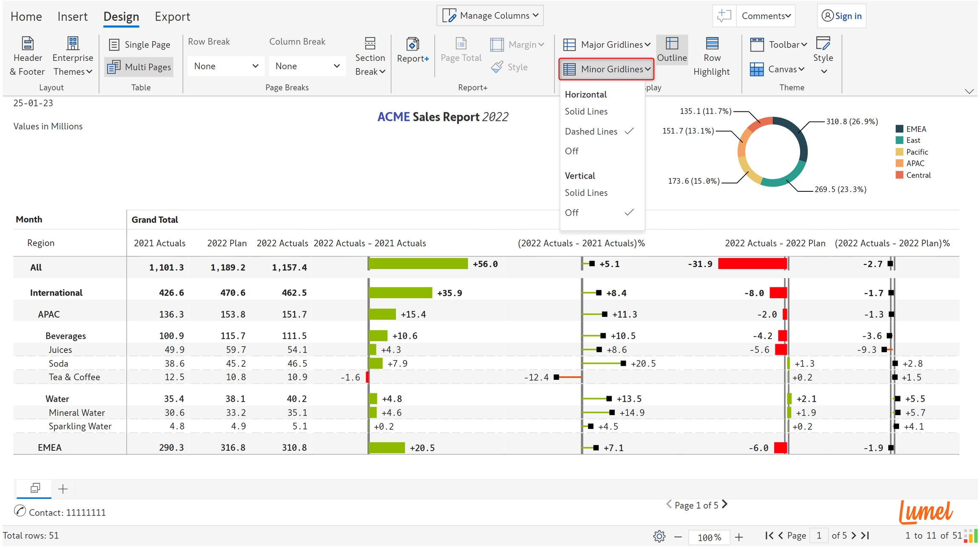
Task: Click the Row Highlight icon
Action: [712, 44]
